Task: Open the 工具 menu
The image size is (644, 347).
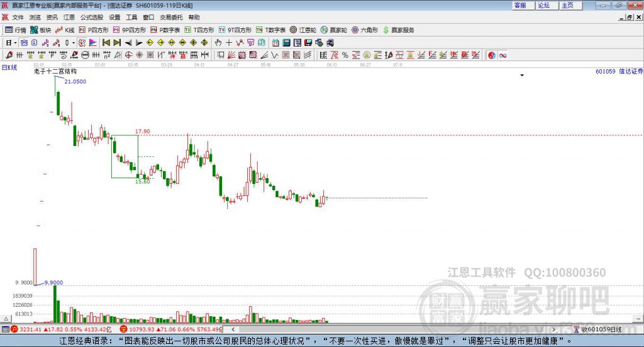Action: point(131,17)
